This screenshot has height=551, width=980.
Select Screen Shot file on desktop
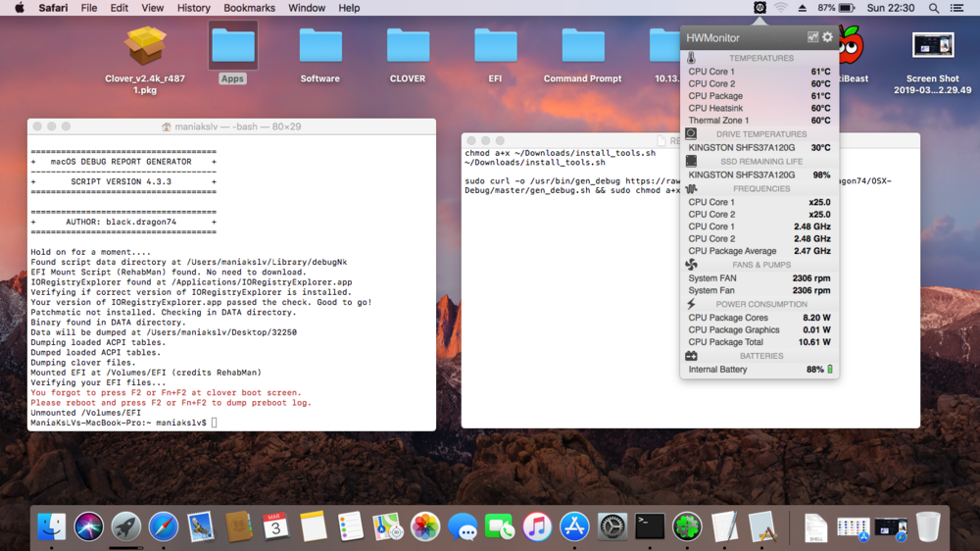(933, 62)
